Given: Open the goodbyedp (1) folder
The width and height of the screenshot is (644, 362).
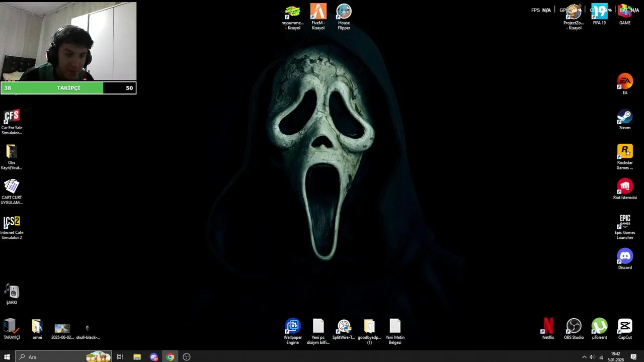Looking at the screenshot, I should [369, 331].
